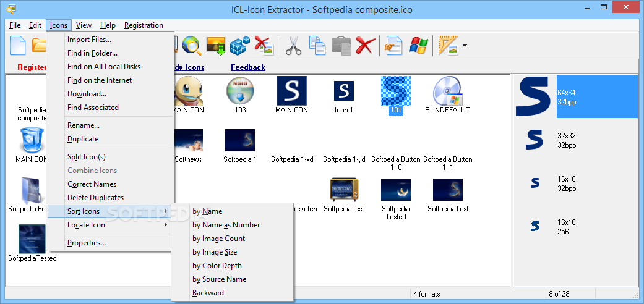This screenshot has height=304, width=644.
Task: Open the Registration menu
Action: (144, 25)
